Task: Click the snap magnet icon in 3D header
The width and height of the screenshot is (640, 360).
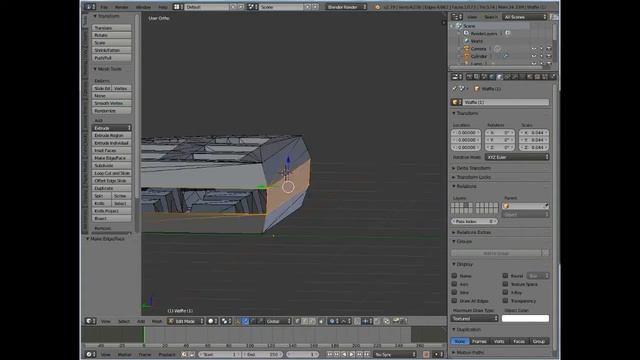Action: 357,321
